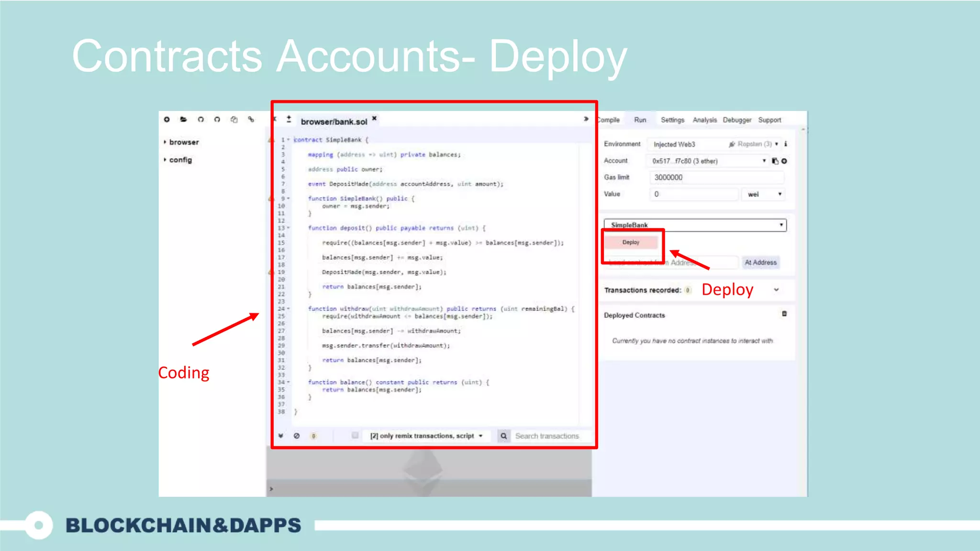This screenshot has width=980, height=551.
Task: Toggle right panel with double chevron icon
Action: (586, 119)
